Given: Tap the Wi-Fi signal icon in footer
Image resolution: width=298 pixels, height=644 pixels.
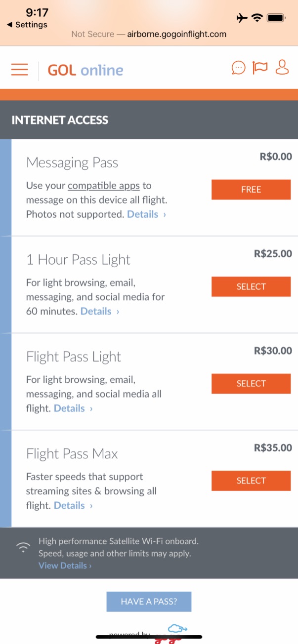Looking at the screenshot, I should tap(23, 547).
